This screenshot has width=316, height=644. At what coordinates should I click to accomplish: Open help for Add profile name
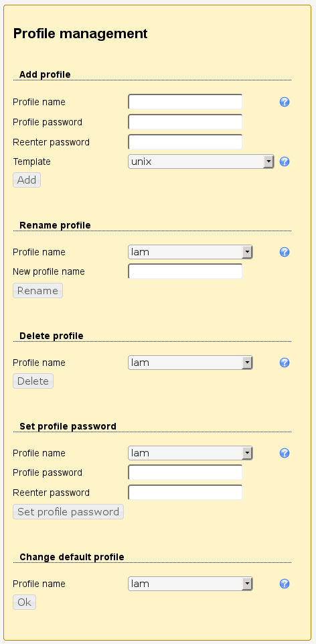click(285, 102)
